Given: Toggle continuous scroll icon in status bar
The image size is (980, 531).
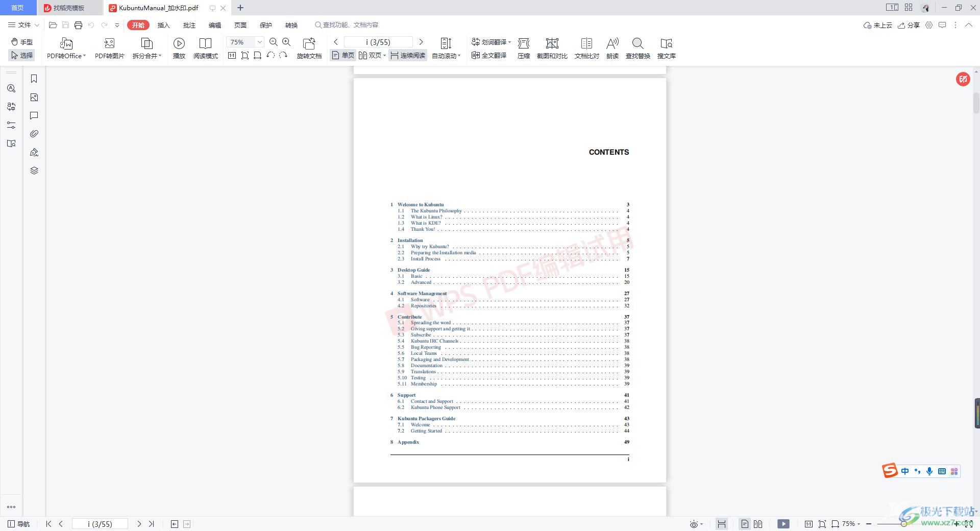Looking at the screenshot, I should [x=721, y=524].
